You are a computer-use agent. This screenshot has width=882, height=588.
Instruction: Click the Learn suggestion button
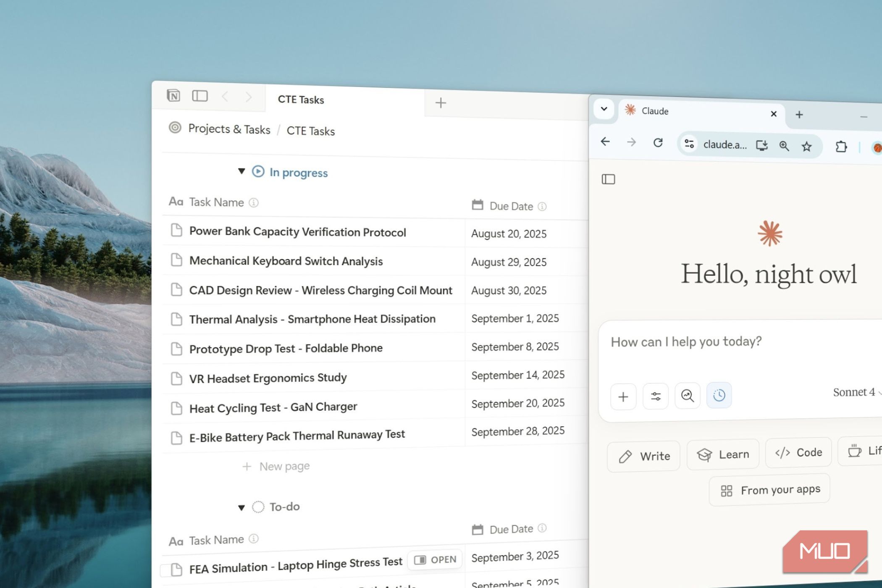click(723, 454)
